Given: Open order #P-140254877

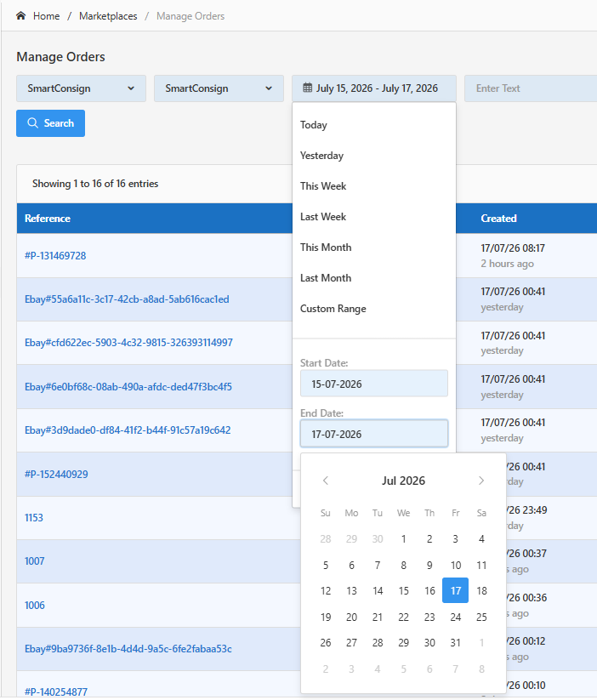Looking at the screenshot, I should pyautogui.click(x=56, y=692).
